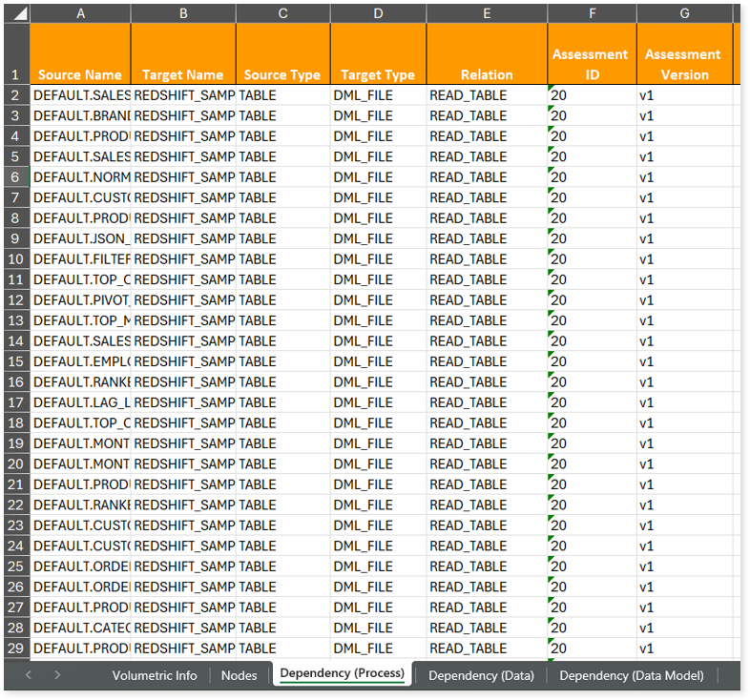Select the Dependency (Process) sheet tab
750x700 pixels.
click(x=342, y=674)
